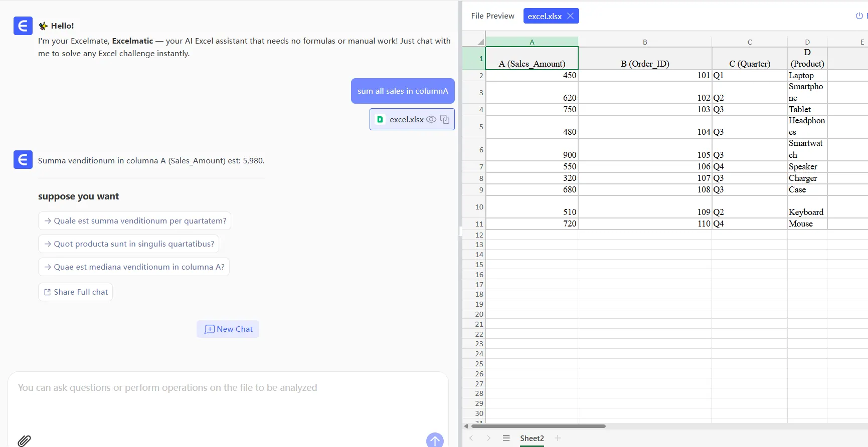
Task: Choose suggestion about mediana venditionum in columna A
Action: tap(134, 267)
